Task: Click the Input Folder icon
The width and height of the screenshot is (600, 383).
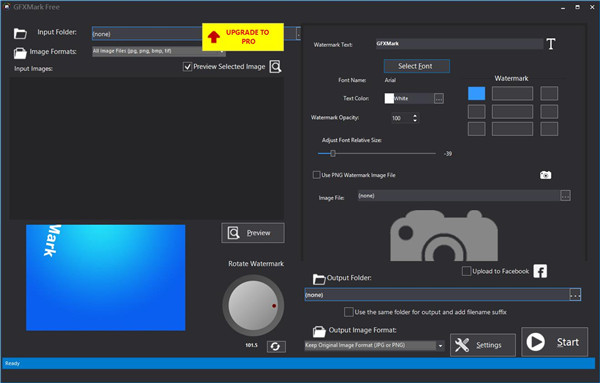Action: tap(20, 34)
